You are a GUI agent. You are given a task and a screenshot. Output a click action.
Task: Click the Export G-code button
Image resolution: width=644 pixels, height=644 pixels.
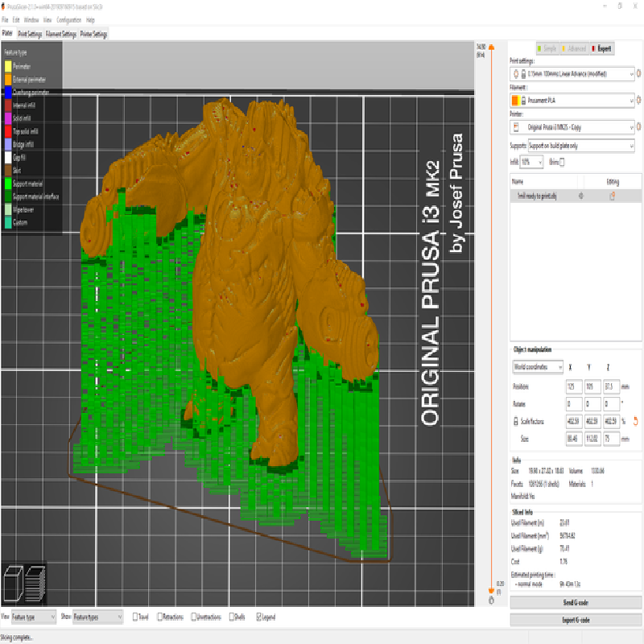[x=576, y=620]
